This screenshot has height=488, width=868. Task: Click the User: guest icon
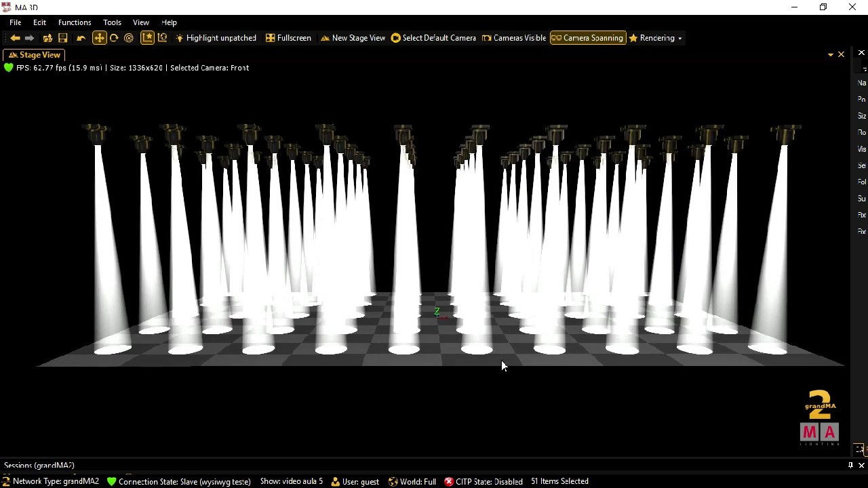pyautogui.click(x=335, y=481)
